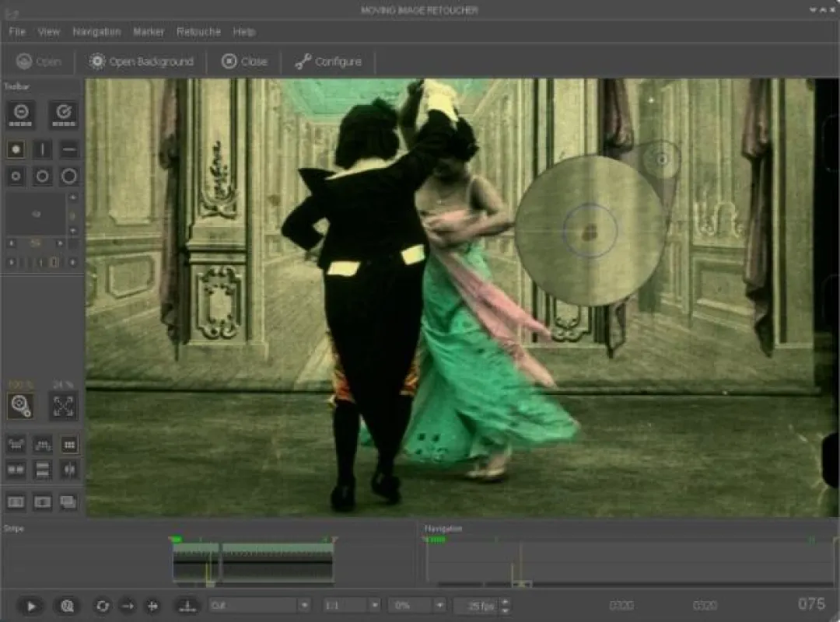Click the crosshair move icon
The width and height of the screenshot is (840, 622).
coord(152,606)
